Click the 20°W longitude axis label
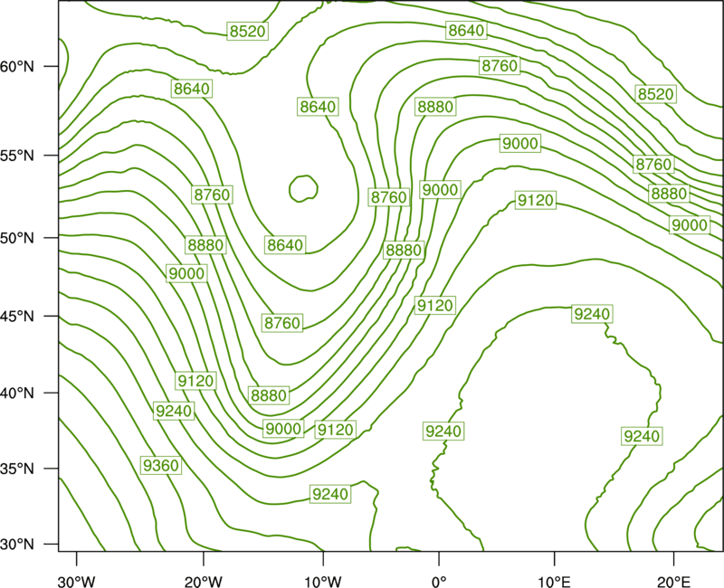Viewport: 724px width, 588px height. [204, 581]
